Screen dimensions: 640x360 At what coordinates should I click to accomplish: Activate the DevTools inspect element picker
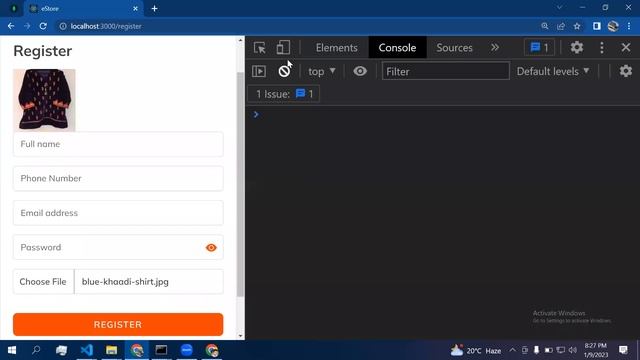pyautogui.click(x=260, y=48)
